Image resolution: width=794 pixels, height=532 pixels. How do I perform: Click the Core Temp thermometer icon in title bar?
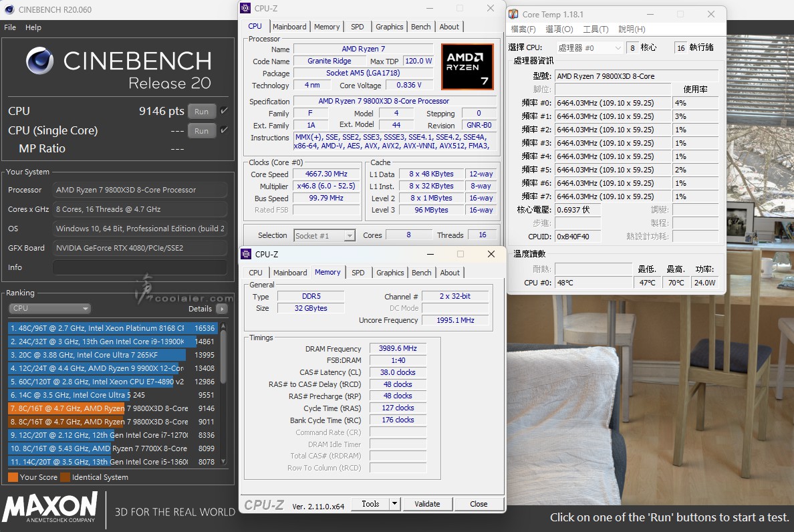tap(513, 14)
